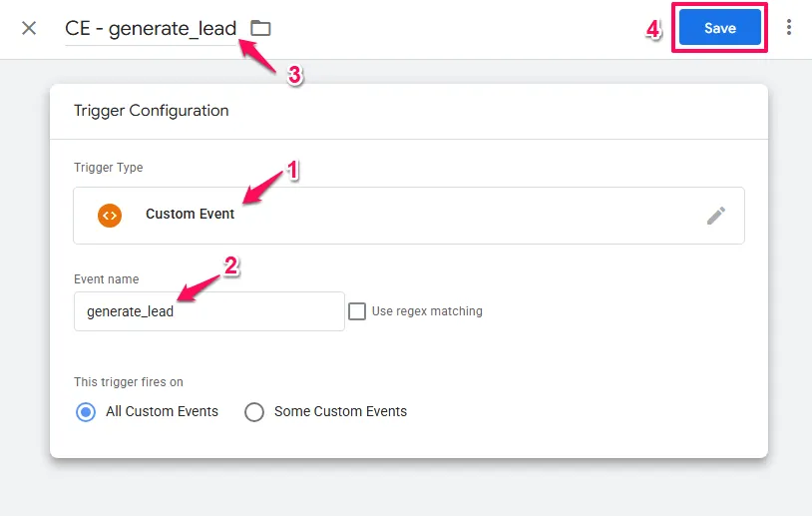Click the Event name field label

click(x=107, y=279)
